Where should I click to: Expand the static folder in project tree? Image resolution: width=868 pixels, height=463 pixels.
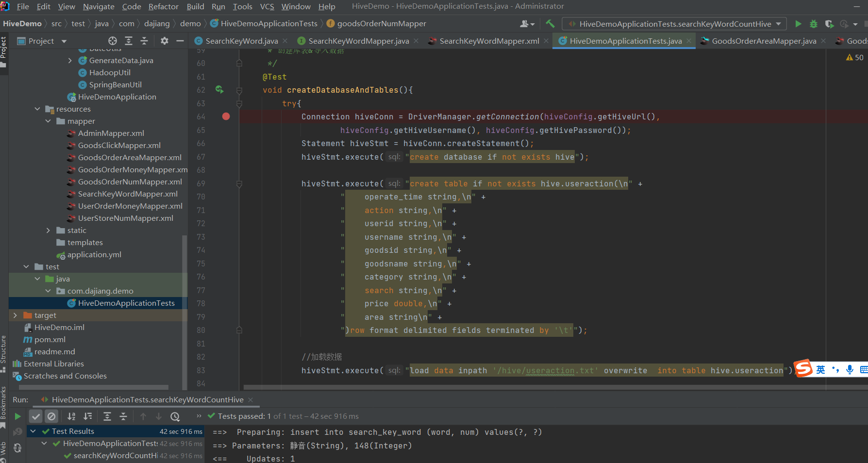click(48, 231)
